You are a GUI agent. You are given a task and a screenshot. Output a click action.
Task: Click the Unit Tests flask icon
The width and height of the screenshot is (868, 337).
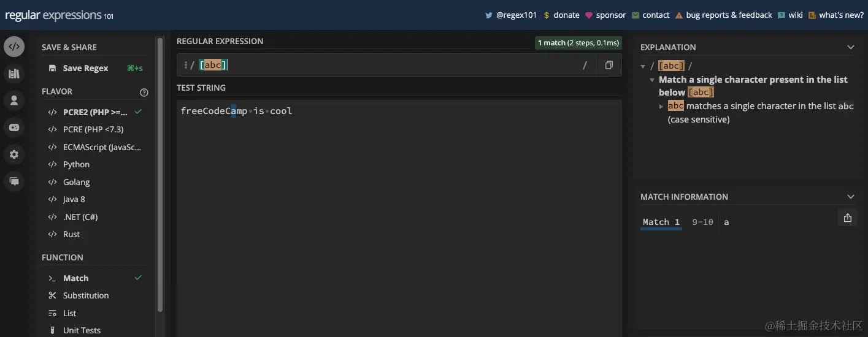[52, 330]
